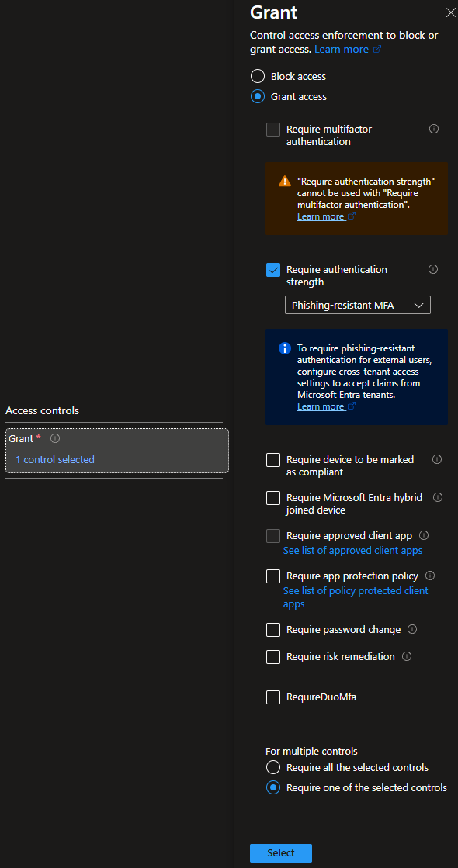
Task: Click the blue Select button
Action: tap(281, 853)
